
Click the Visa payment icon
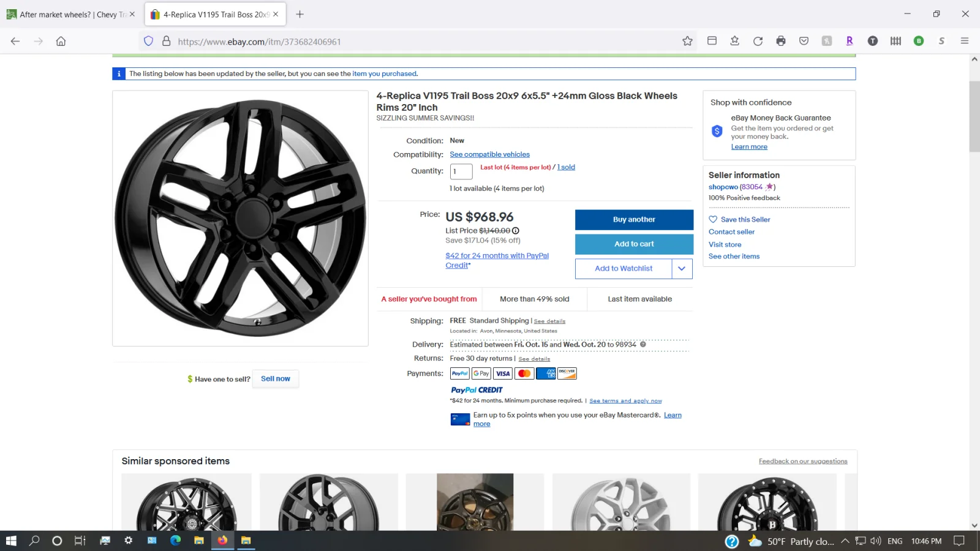pos(502,373)
